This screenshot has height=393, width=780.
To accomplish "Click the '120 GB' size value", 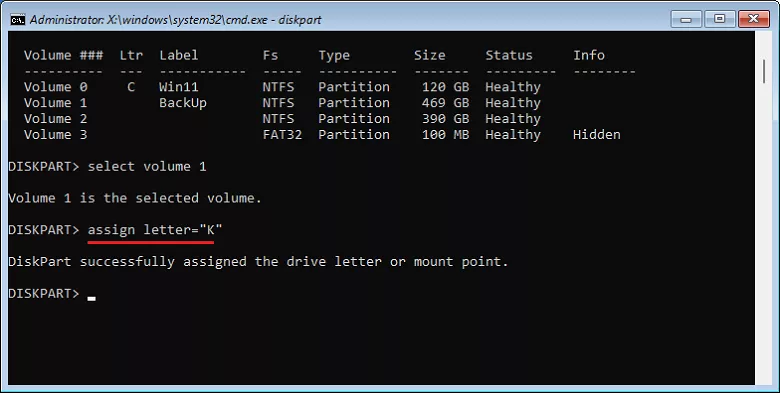I will point(445,87).
